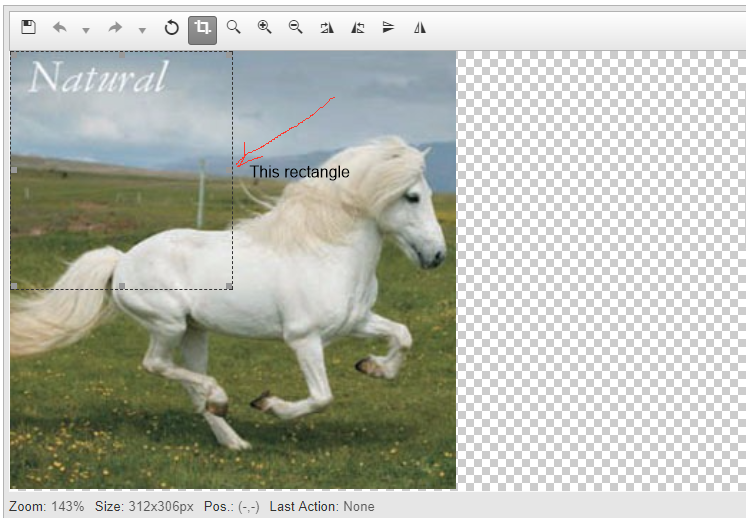The image size is (746, 518).
Task: Click the plain magnifier zoom-fit icon
Action: click(x=234, y=27)
